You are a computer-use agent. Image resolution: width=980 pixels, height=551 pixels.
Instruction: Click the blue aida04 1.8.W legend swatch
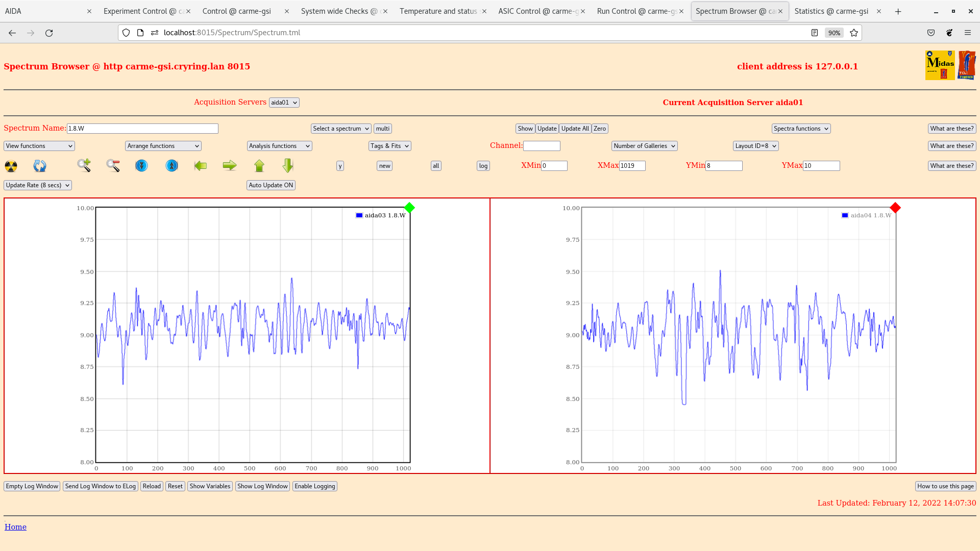tap(845, 215)
